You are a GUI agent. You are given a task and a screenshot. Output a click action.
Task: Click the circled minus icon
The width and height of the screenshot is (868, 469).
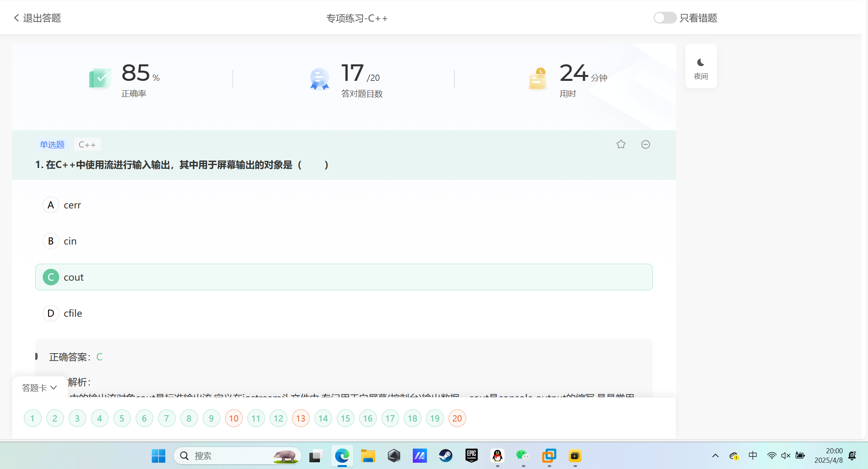click(645, 144)
